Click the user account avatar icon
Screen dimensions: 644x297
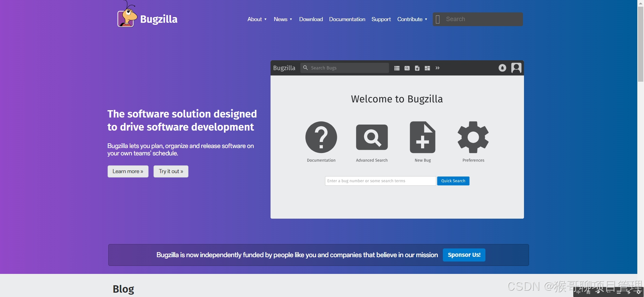click(516, 68)
